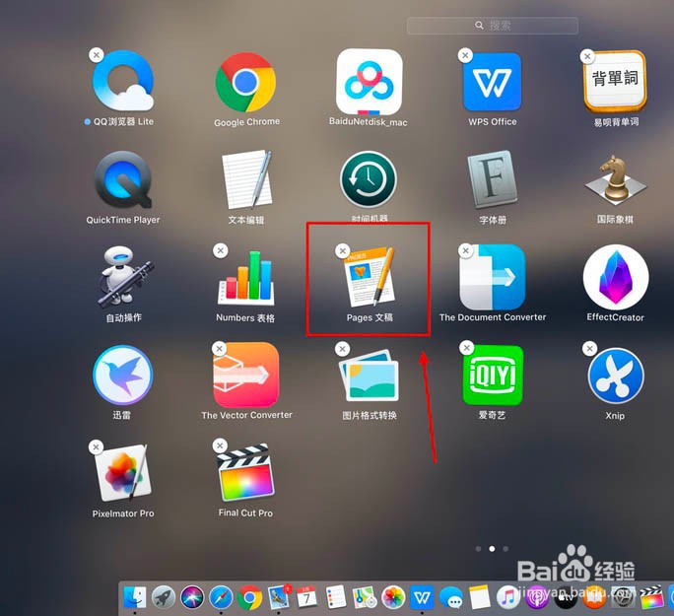This screenshot has width=674, height=616.
Task: Open QQ浏览器 Lite from Launchpad
Action: [x=123, y=81]
